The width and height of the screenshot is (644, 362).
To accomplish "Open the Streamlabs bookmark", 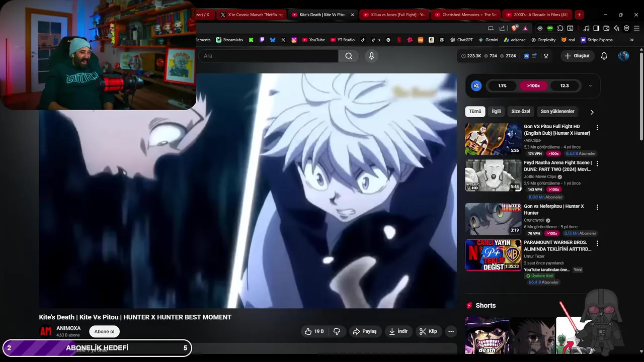I will pos(229,40).
